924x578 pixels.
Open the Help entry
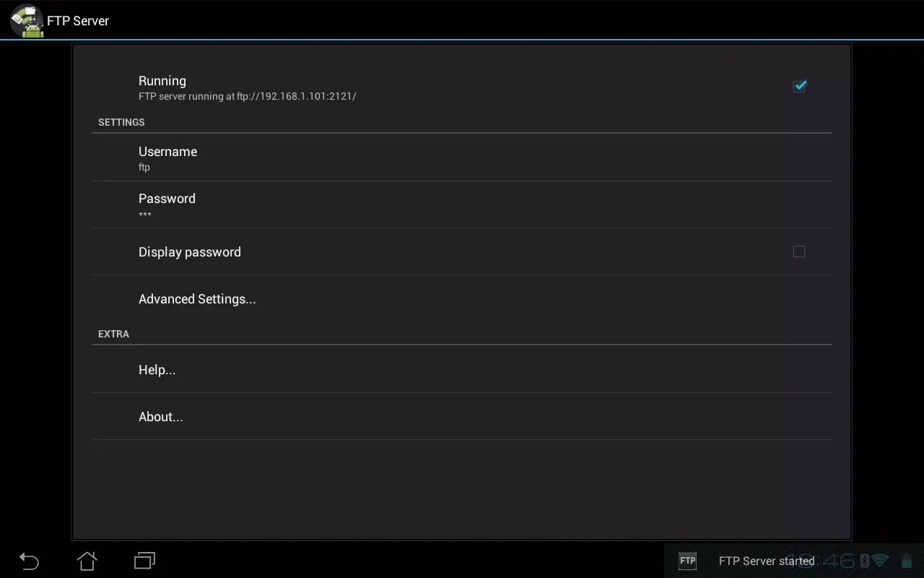point(462,369)
